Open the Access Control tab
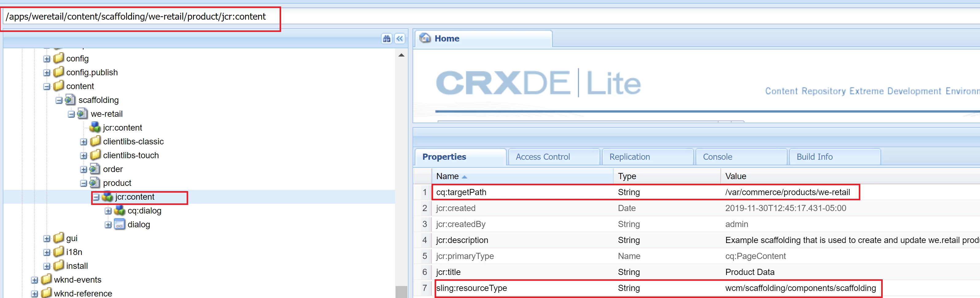Image resolution: width=980 pixels, height=298 pixels. click(554, 157)
